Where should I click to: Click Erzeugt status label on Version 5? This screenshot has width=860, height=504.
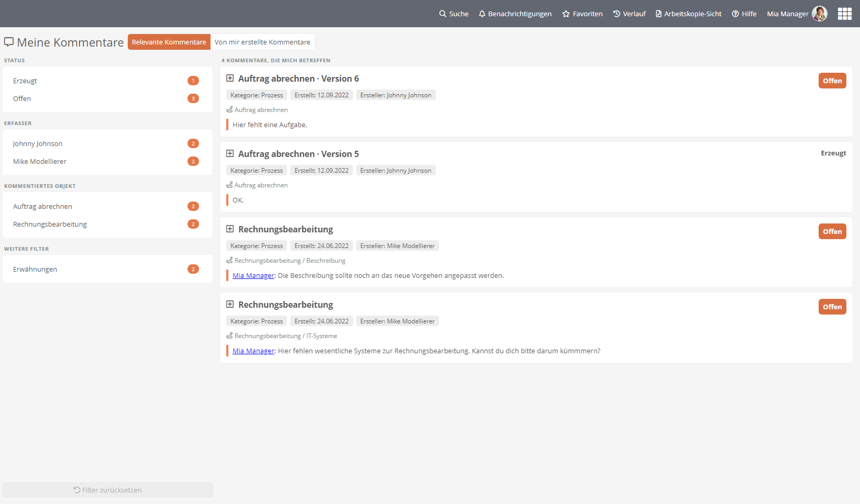click(833, 153)
